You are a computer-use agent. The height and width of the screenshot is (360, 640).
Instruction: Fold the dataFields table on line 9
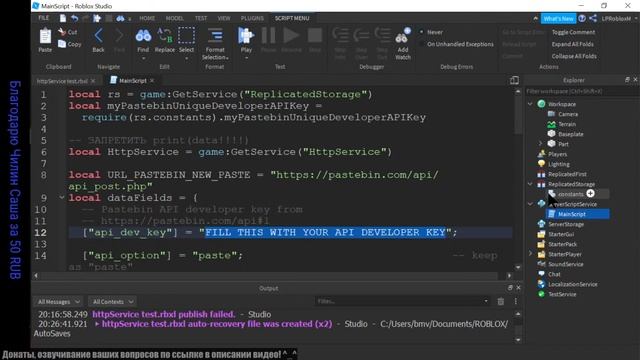(x=62, y=198)
